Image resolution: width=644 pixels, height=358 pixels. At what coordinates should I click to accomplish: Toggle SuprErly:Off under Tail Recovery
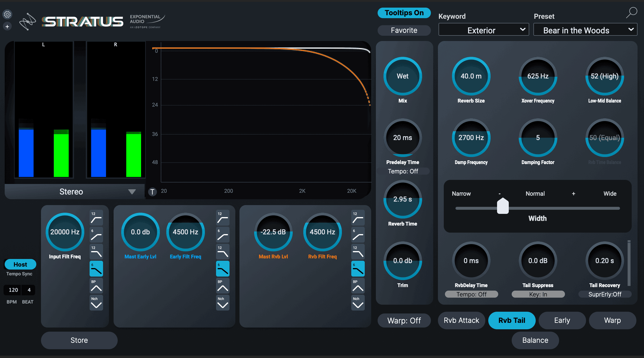pos(605,294)
